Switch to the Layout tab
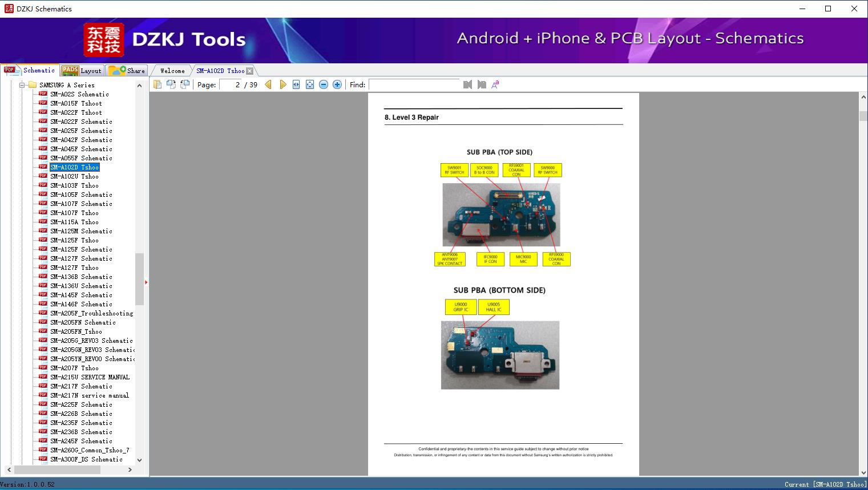The image size is (868, 490). [82, 71]
